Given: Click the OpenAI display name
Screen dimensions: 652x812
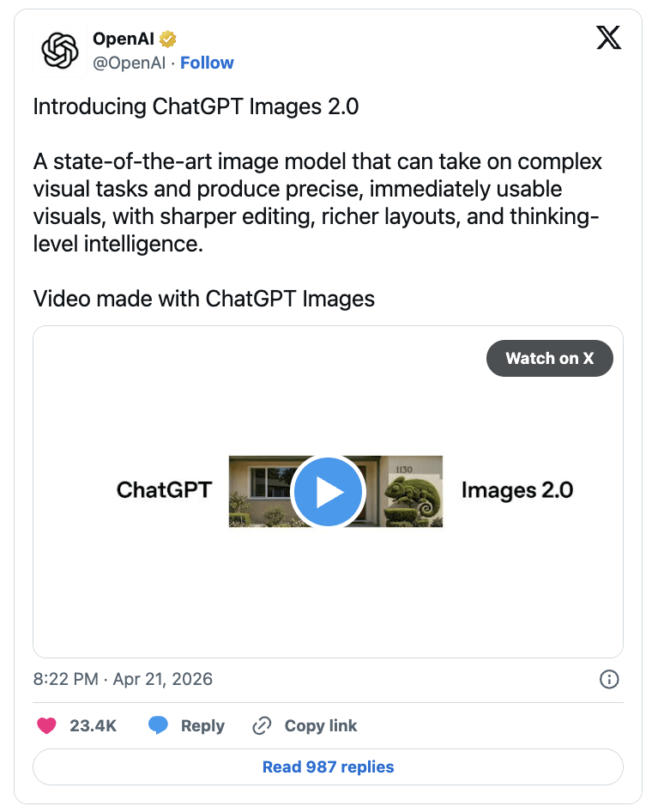Looking at the screenshot, I should point(124,39).
